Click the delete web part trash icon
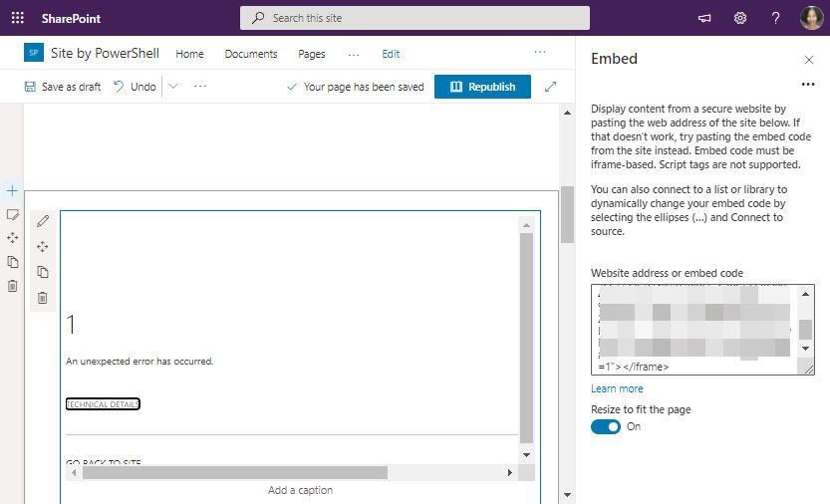The width and height of the screenshot is (830, 504). pyautogui.click(x=43, y=298)
